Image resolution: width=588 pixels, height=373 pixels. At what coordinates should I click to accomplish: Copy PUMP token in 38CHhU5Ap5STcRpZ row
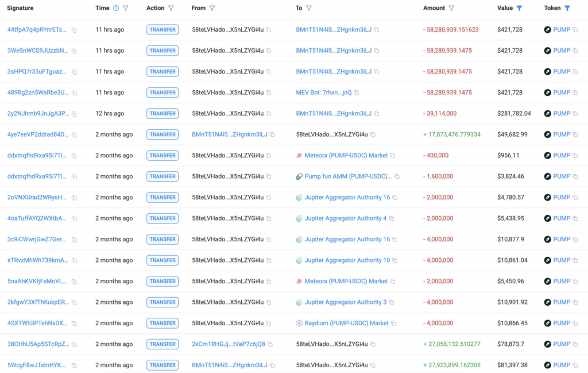coord(575,344)
